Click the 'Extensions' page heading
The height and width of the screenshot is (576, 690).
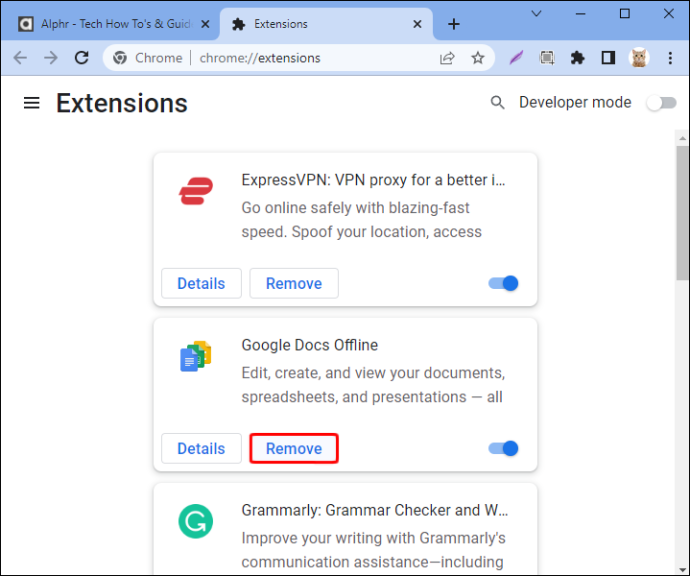coord(122,103)
